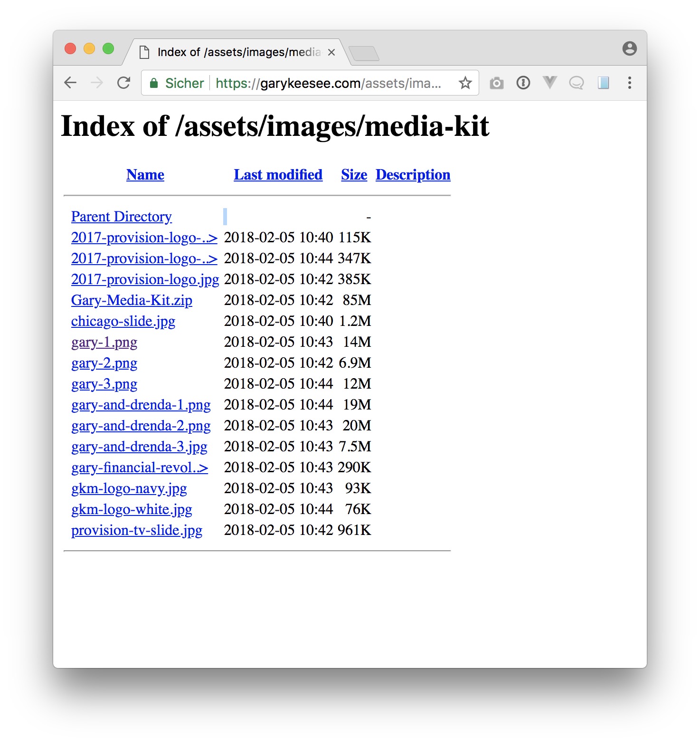Click the 12M size of gary-3.png
700x744 pixels.
point(357,384)
